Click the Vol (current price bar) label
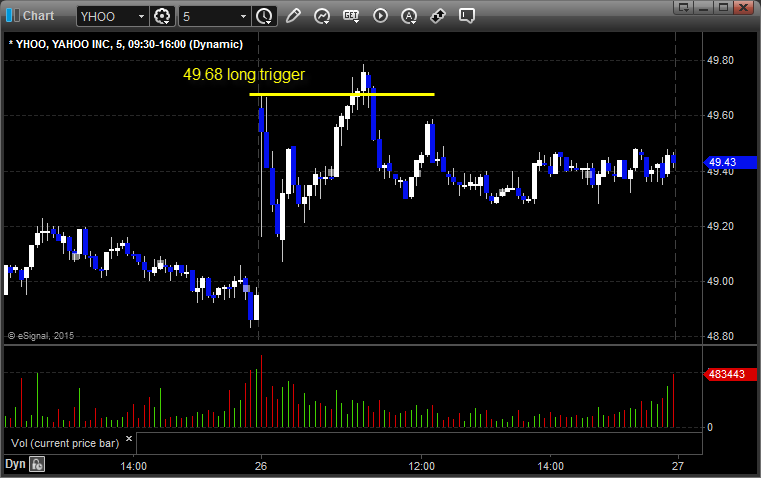Screen dimensions: 761x478 tap(65, 443)
